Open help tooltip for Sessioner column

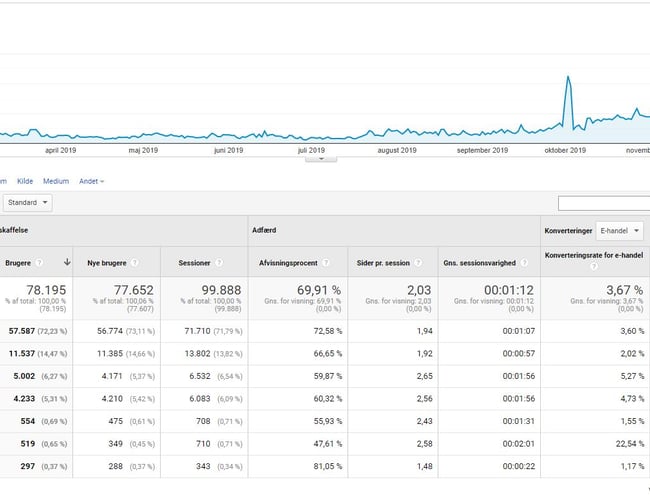tap(217, 263)
